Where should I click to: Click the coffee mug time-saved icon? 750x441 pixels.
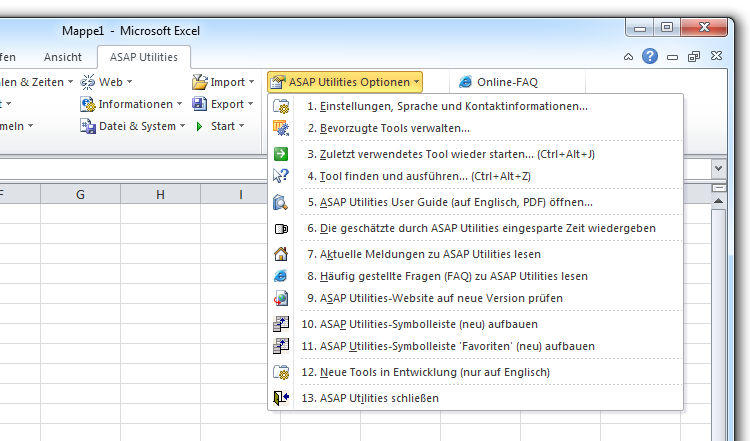click(x=281, y=229)
